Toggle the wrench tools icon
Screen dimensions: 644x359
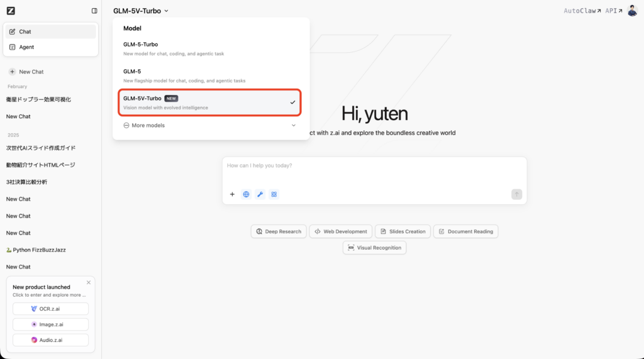pos(260,194)
